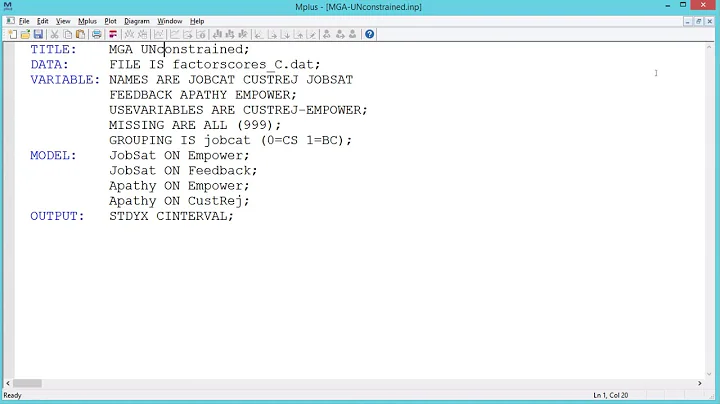The width and height of the screenshot is (720, 404).
Task: Click the last grayed-out person-shaped toolbar icon
Action: [x=353, y=34]
